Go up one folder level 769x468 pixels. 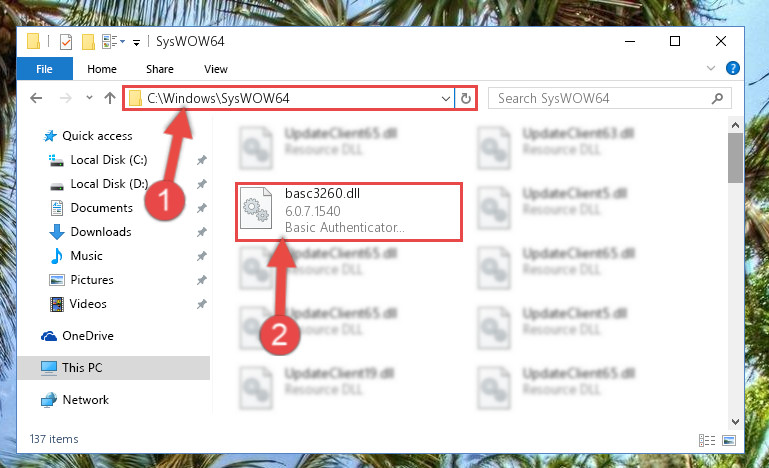110,98
